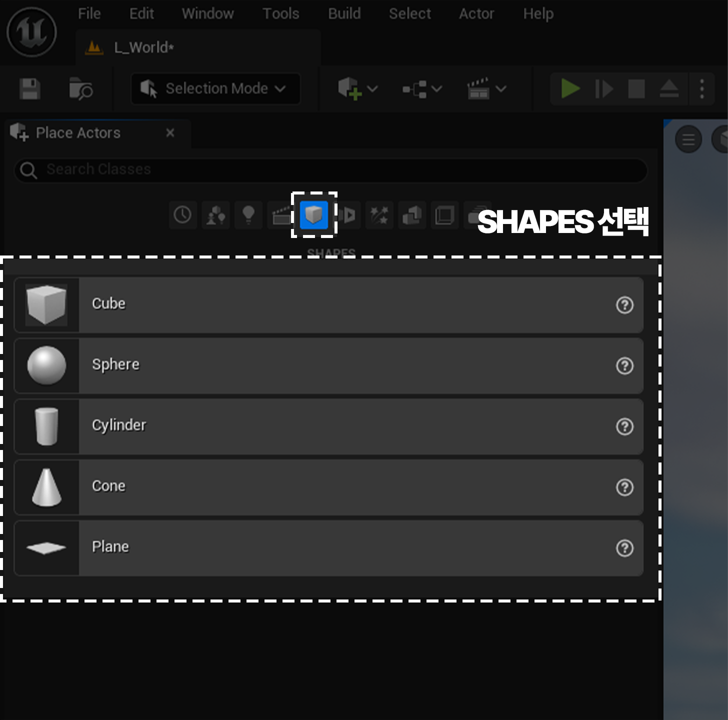Show the Recently Placed category
The height and width of the screenshot is (720, 728).
tap(182, 215)
